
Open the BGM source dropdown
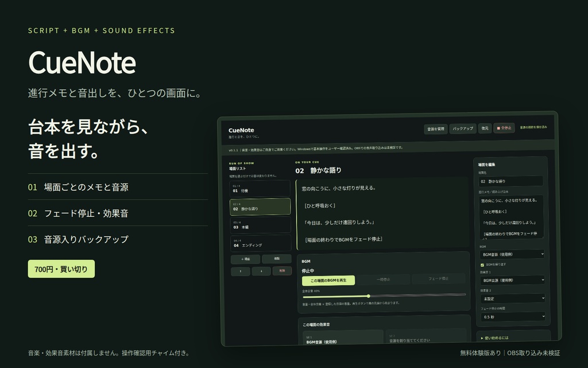coord(512,254)
